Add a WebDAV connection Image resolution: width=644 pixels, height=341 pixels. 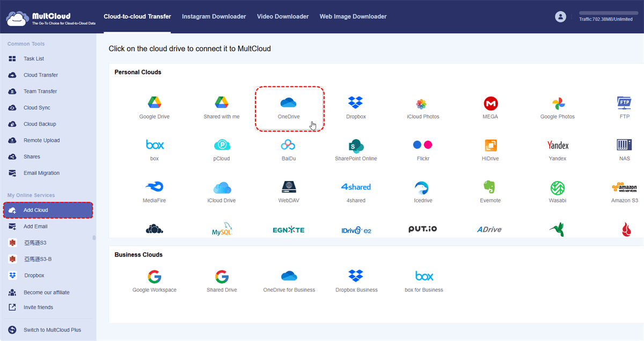pyautogui.click(x=289, y=191)
